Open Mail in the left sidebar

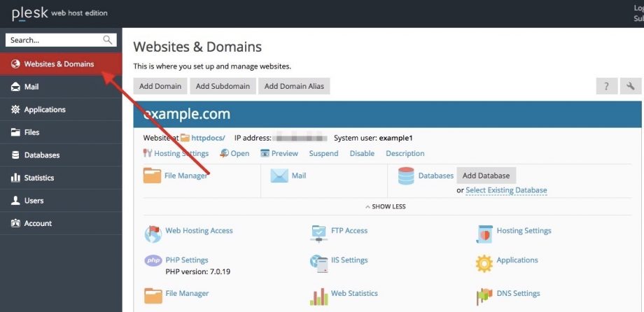coord(31,87)
